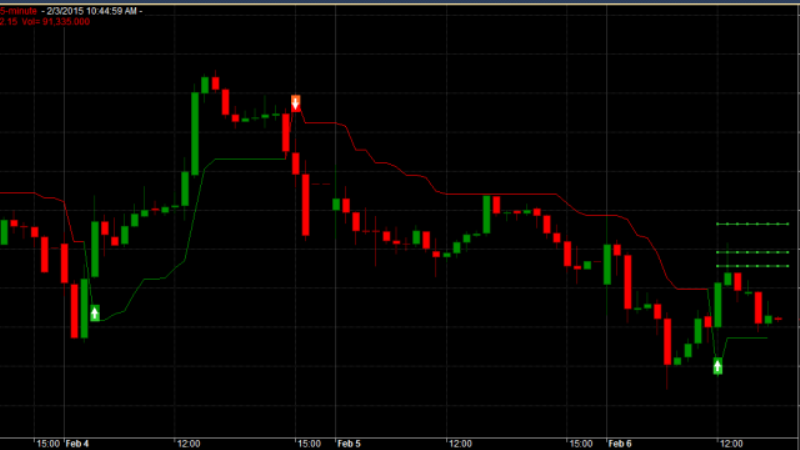Click the '12:00' time label before Feb 5

pyautogui.click(x=188, y=443)
